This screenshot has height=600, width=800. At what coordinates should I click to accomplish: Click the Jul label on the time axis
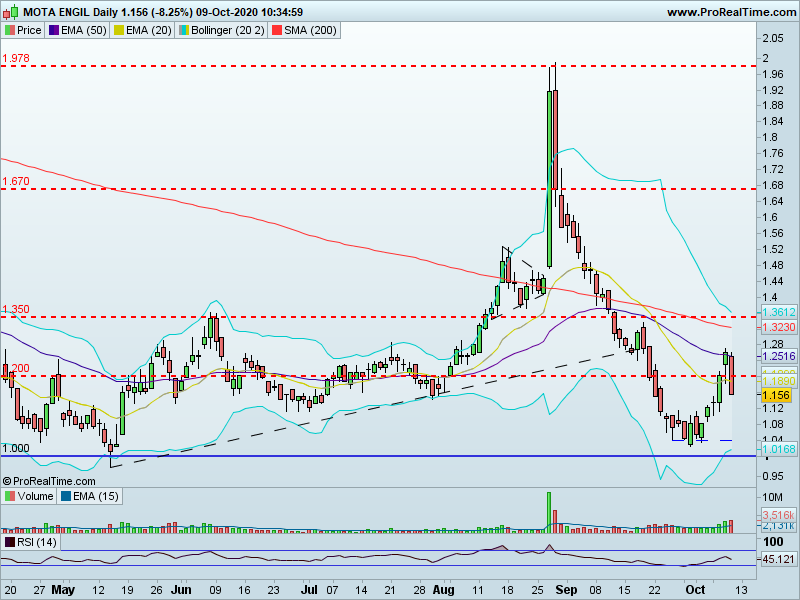coord(309,590)
